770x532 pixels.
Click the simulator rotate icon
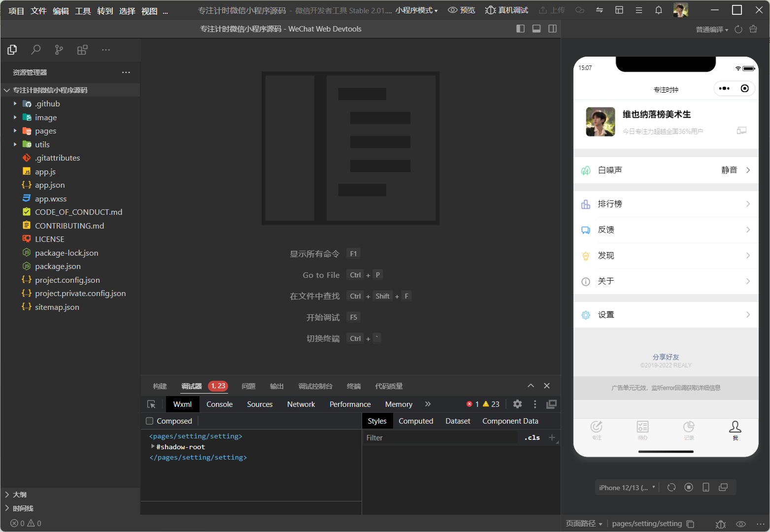(671, 488)
